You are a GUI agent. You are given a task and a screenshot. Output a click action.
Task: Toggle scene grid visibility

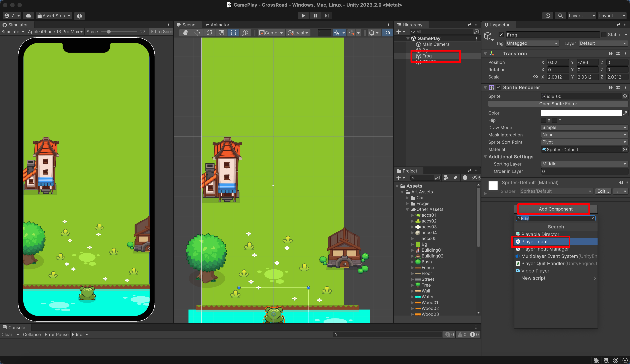coord(337,33)
